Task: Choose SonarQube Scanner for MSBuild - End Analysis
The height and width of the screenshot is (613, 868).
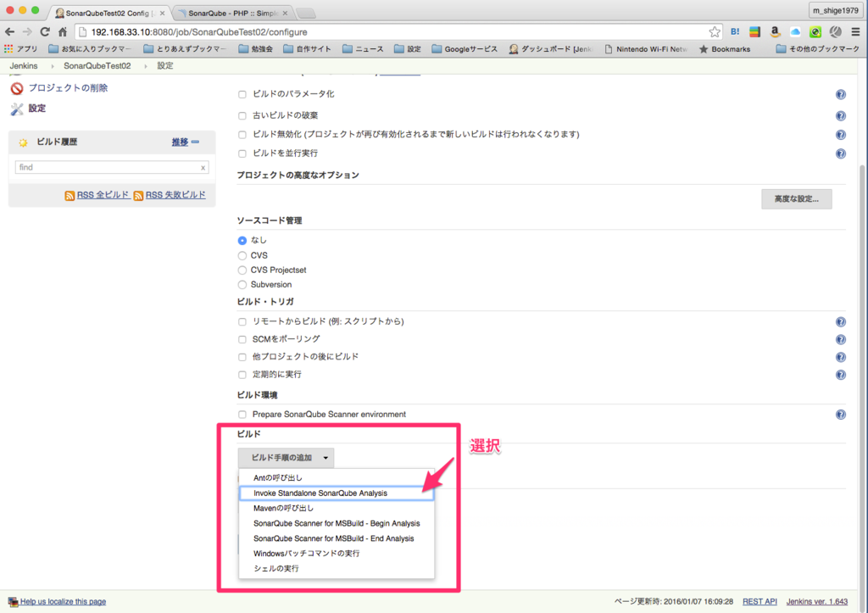Action: [337, 538]
